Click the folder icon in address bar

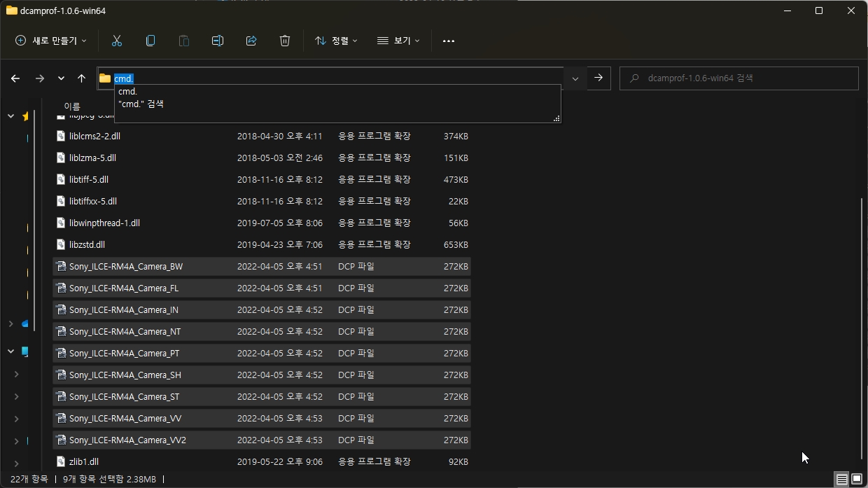click(x=105, y=78)
